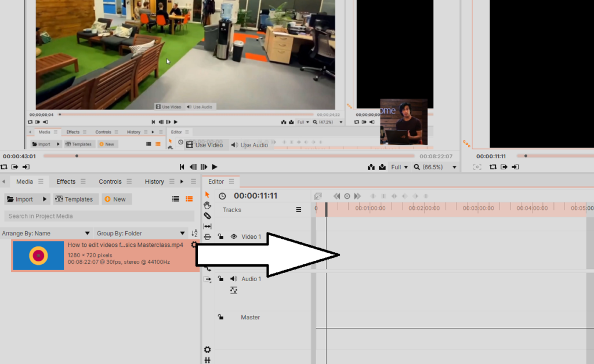Expand the Import button's arrow menu
Viewport: 594px width, 364px height.
(45, 199)
